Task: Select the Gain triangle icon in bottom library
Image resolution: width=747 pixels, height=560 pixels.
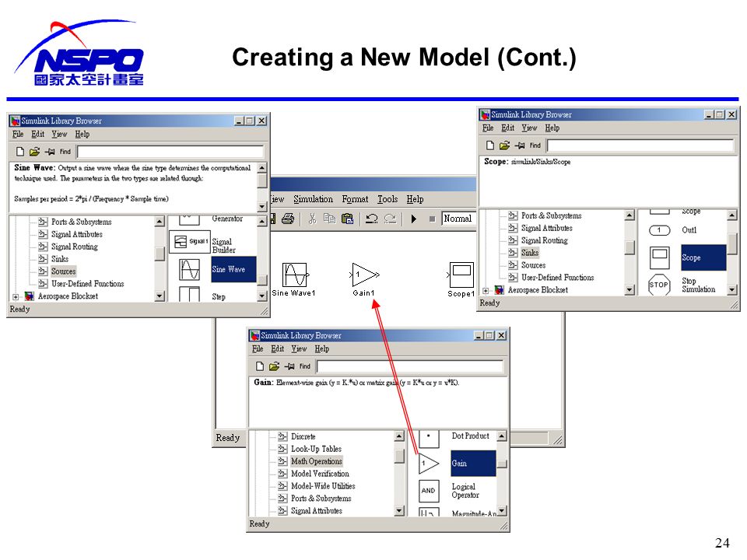Action: [429, 464]
